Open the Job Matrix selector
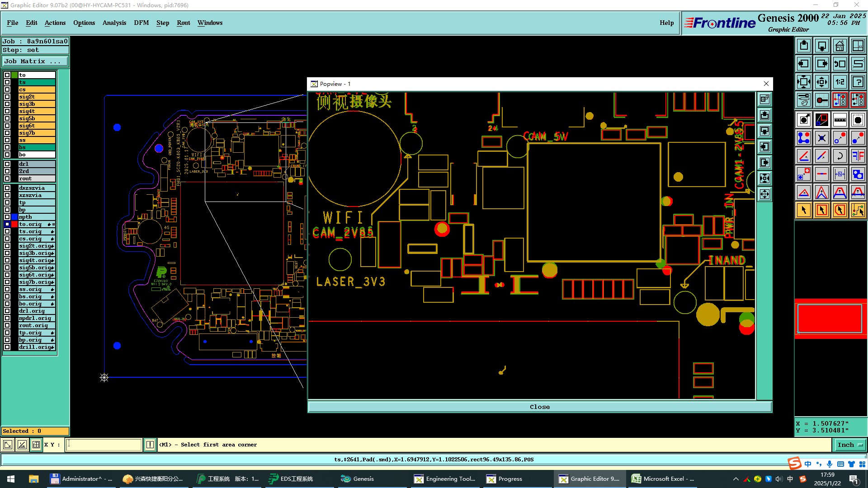Screen dimensions: 868x488 point(35,61)
